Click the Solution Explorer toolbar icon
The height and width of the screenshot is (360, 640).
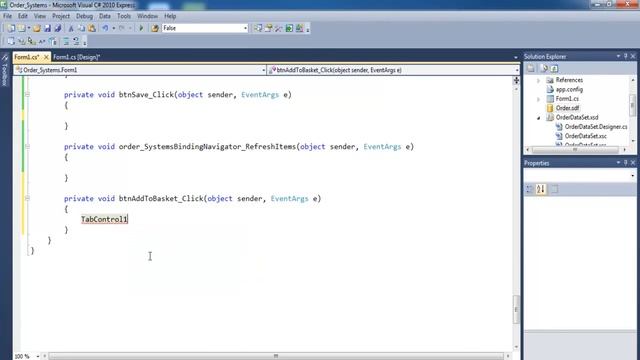[258, 28]
